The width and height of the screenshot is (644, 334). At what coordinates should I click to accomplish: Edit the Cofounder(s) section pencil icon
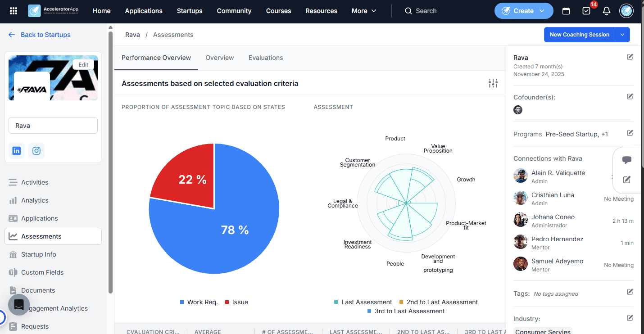point(630,97)
